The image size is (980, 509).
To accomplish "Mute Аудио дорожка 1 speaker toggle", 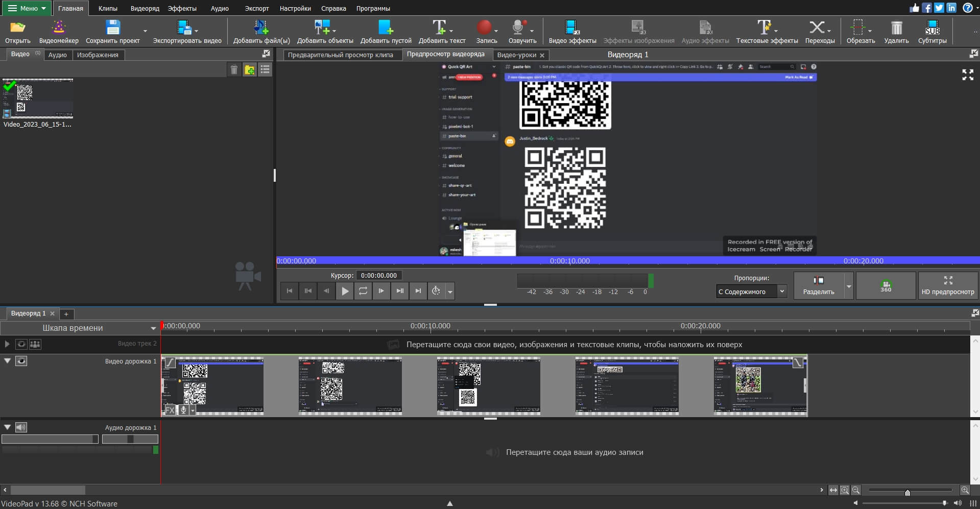I will coord(21,427).
